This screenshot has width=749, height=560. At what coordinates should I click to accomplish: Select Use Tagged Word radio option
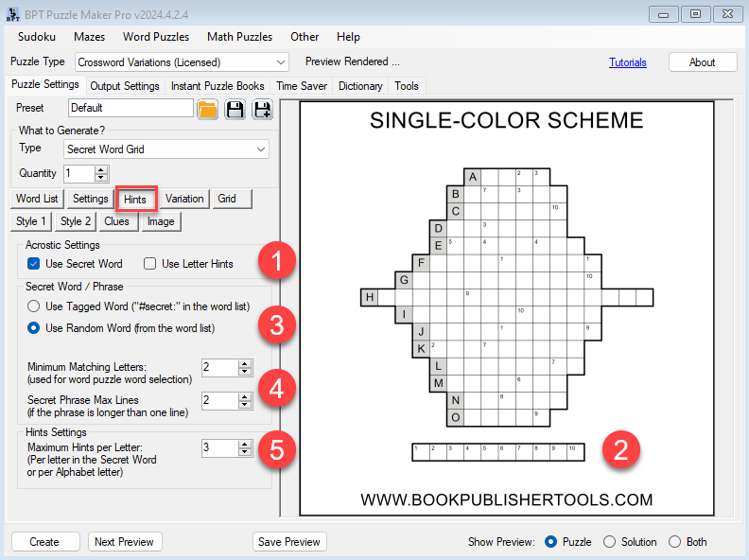pyautogui.click(x=34, y=306)
